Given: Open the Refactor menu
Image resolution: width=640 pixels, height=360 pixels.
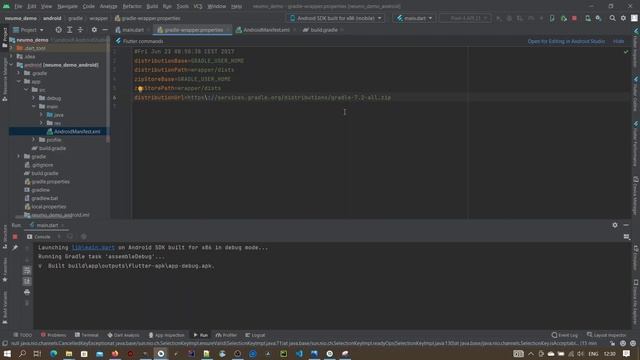Looking at the screenshot, I should coord(132,7).
